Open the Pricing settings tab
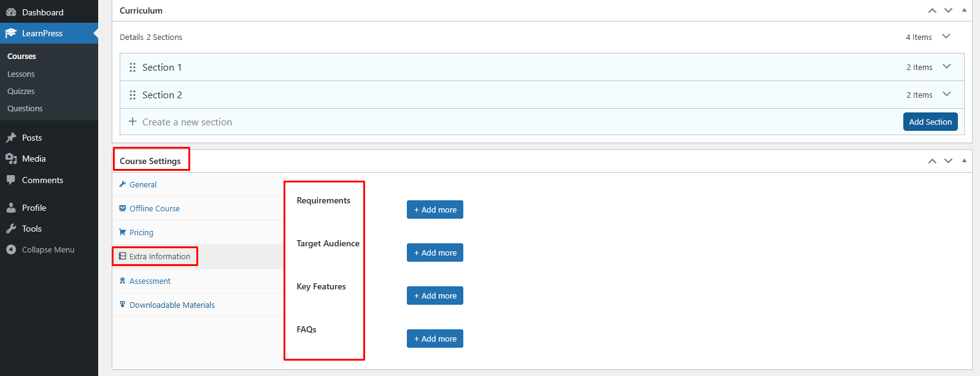Image resolution: width=980 pixels, height=376 pixels. (141, 233)
